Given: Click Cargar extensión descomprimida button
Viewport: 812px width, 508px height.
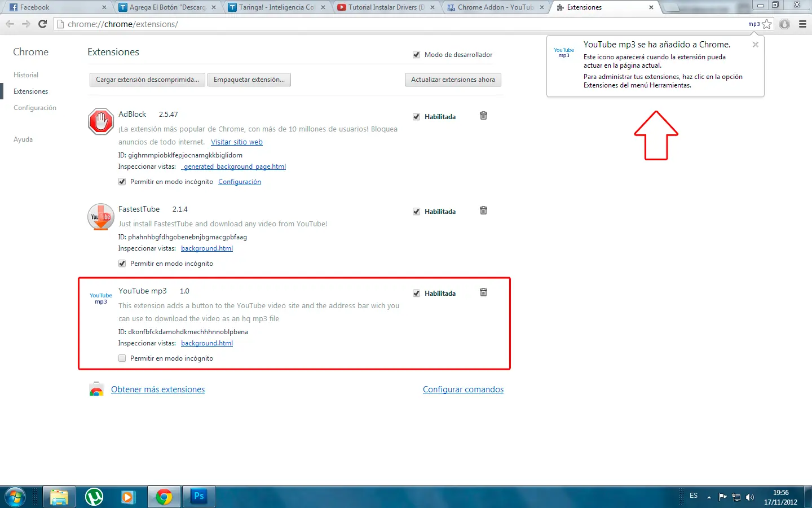Looking at the screenshot, I should pos(147,80).
